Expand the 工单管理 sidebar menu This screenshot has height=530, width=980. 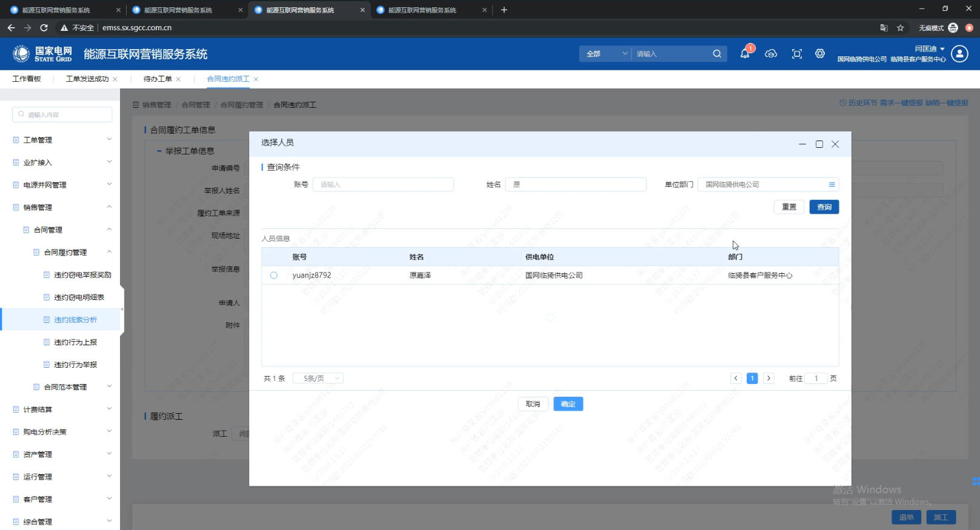pyautogui.click(x=61, y=140)
